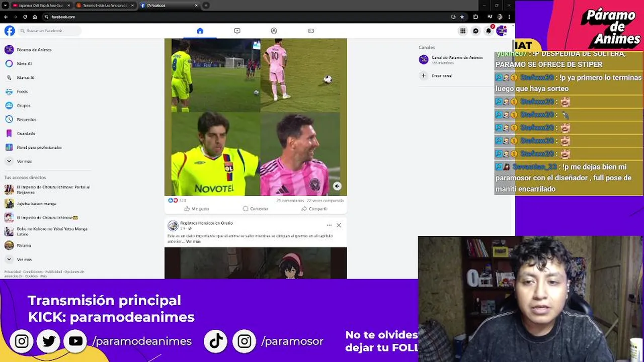The image size is (644, 362).
Task: Open the Groups icon in top navigation
Action: pyautogui.click(x=274, y=31)
